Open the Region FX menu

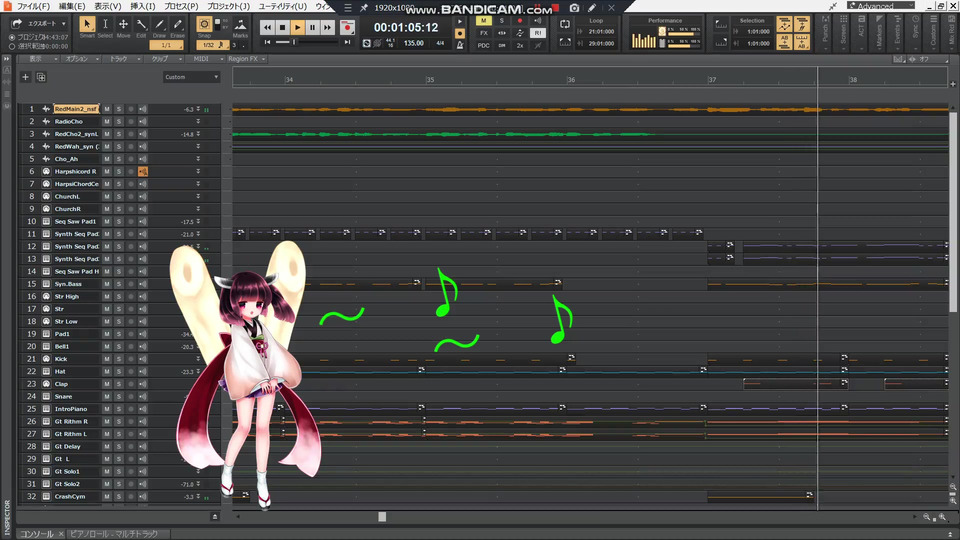click(247, 59)
